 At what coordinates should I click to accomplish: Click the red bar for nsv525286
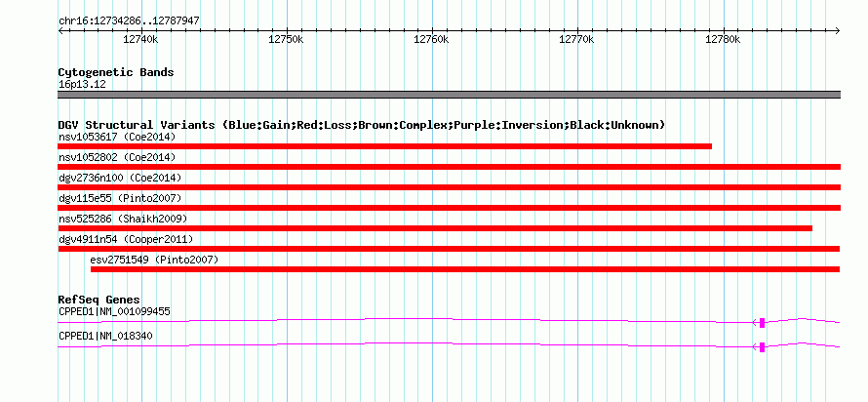[435, 228]
